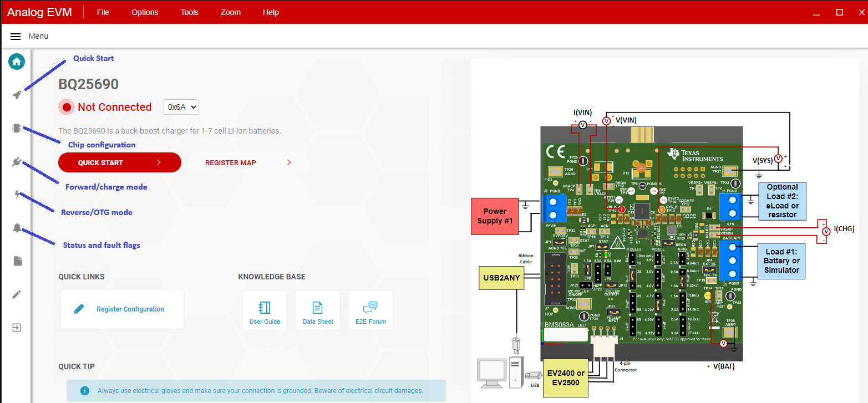Open the User Guide knowledge base tile
868x403 pixels.
pyautogui.click(x=265, y=311)
